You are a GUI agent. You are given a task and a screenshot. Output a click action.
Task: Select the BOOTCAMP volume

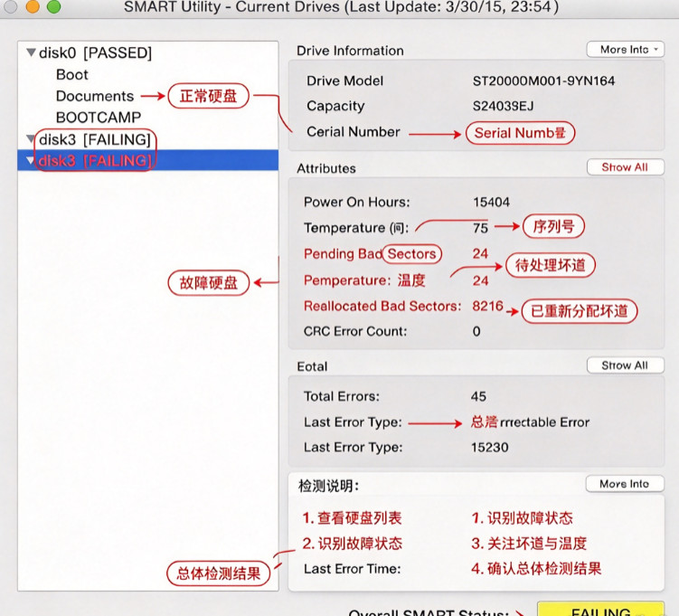click(99, 118)
